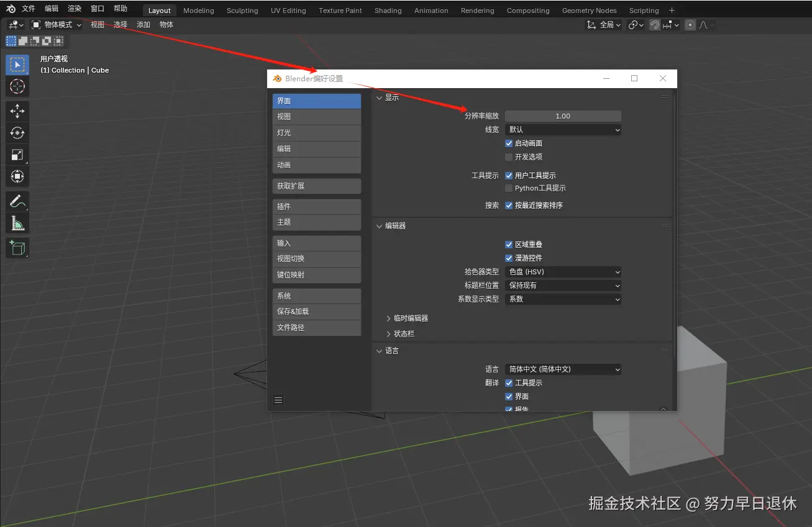Open the 灯光 preferences category
This screenshot has height=527, width=812.
click(317, 133)
